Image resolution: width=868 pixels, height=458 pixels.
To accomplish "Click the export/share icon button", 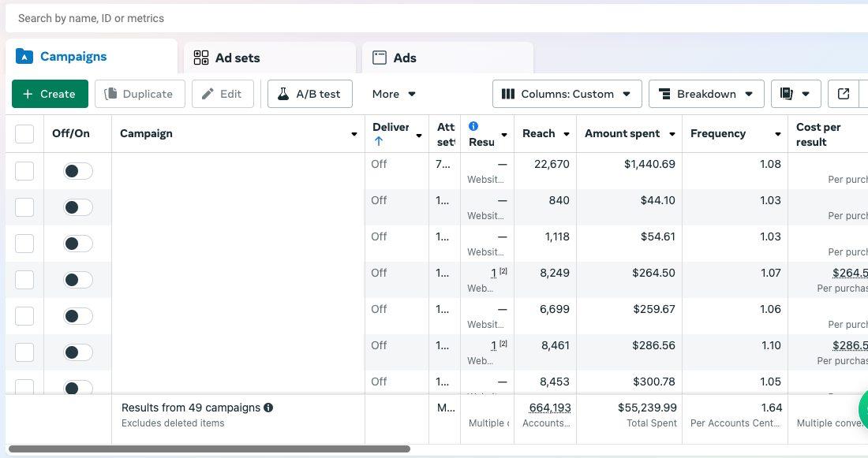I will (844, 94).
